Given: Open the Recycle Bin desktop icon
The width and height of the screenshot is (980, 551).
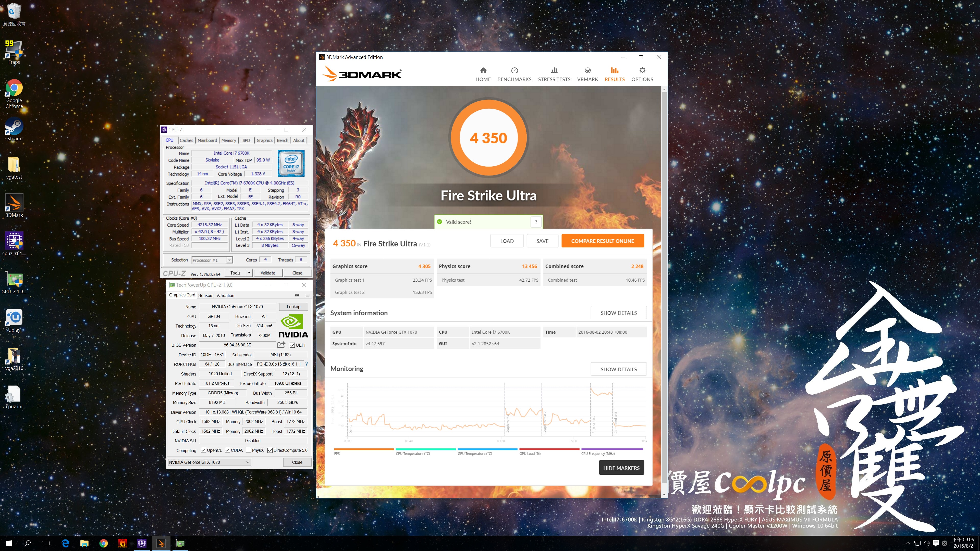Looking at the screenshot, I should pyautogui.click(x=14, y=15).
